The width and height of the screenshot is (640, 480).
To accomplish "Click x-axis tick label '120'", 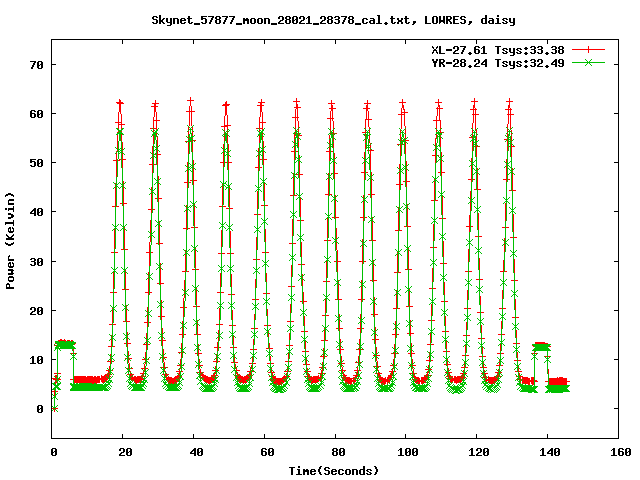I will click(479, 452).
